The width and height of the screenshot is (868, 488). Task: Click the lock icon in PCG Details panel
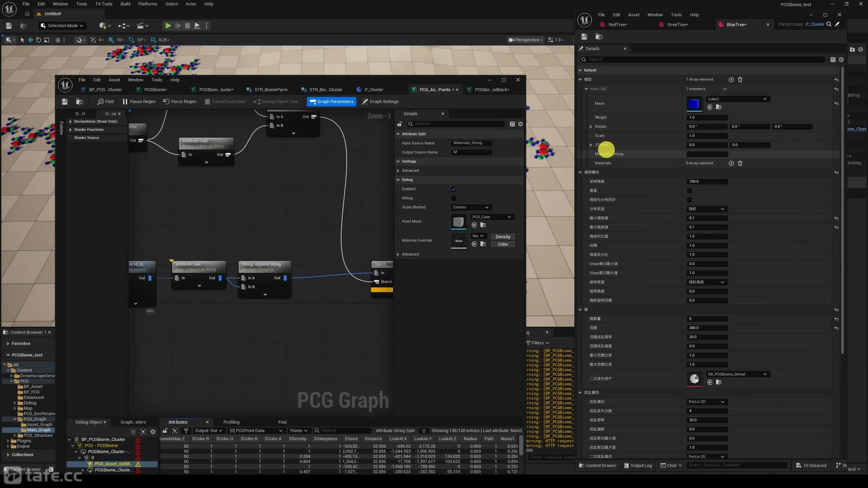(x=400, y=124)
